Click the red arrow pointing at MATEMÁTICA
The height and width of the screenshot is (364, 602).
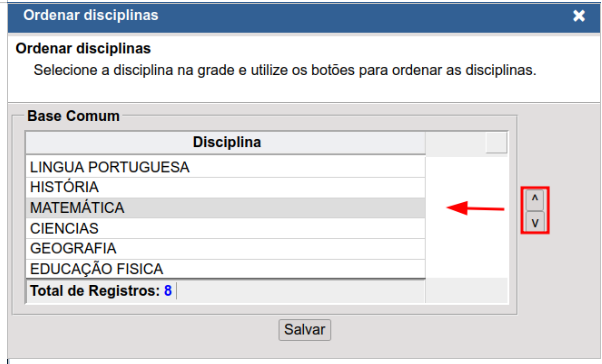click(x=475, y=208)
